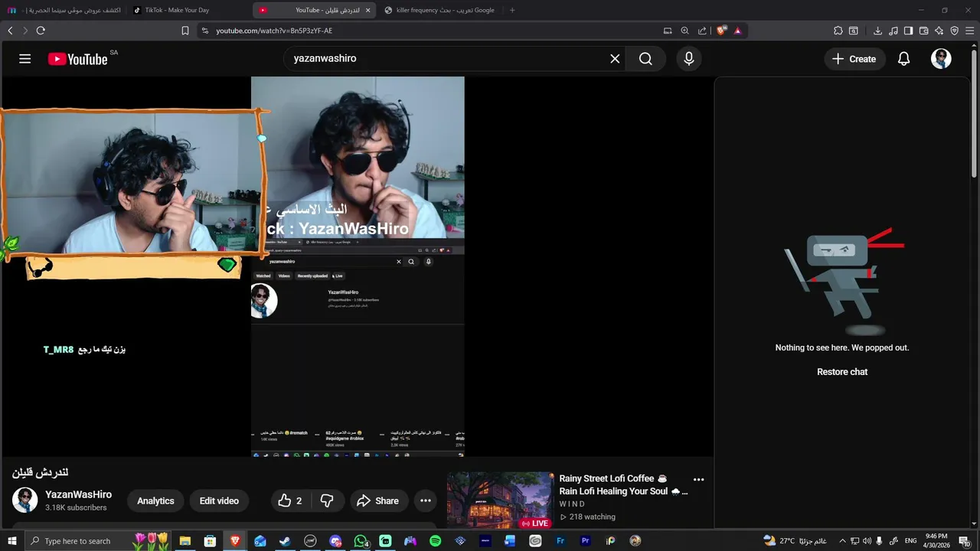
Task: Open the Create menu
Action: point(854,59)
